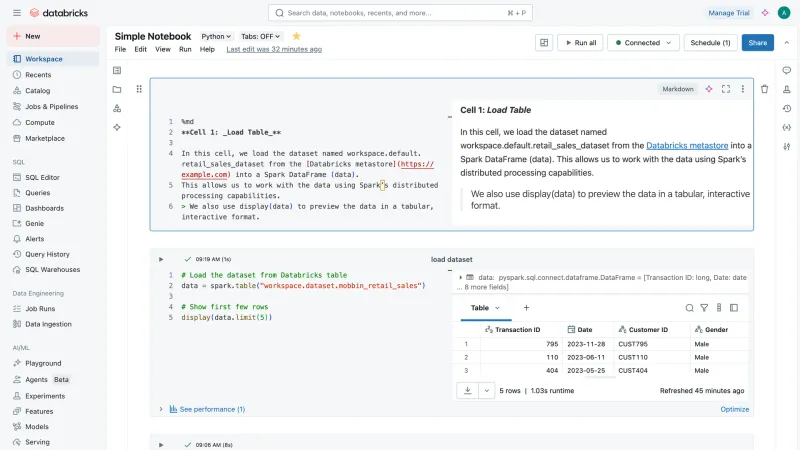The height and width of the screenshot is (450, 800).
Task: Open the Run menu
Action: [185, 49]
